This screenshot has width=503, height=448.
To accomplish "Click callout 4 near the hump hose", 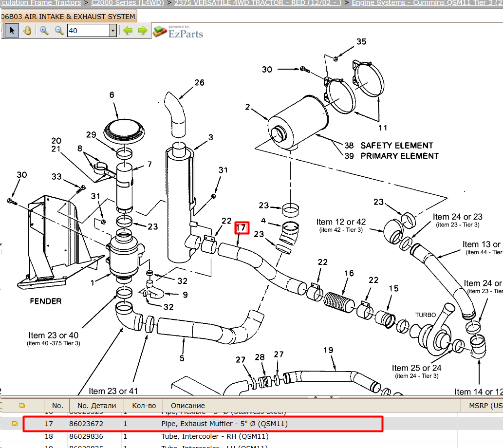I will pyautogui.click(x=263, y=221).
